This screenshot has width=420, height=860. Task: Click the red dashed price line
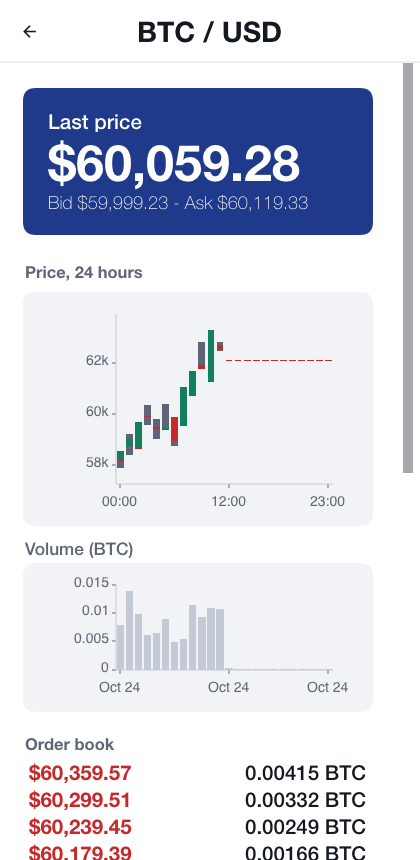(x=279, y=360)
